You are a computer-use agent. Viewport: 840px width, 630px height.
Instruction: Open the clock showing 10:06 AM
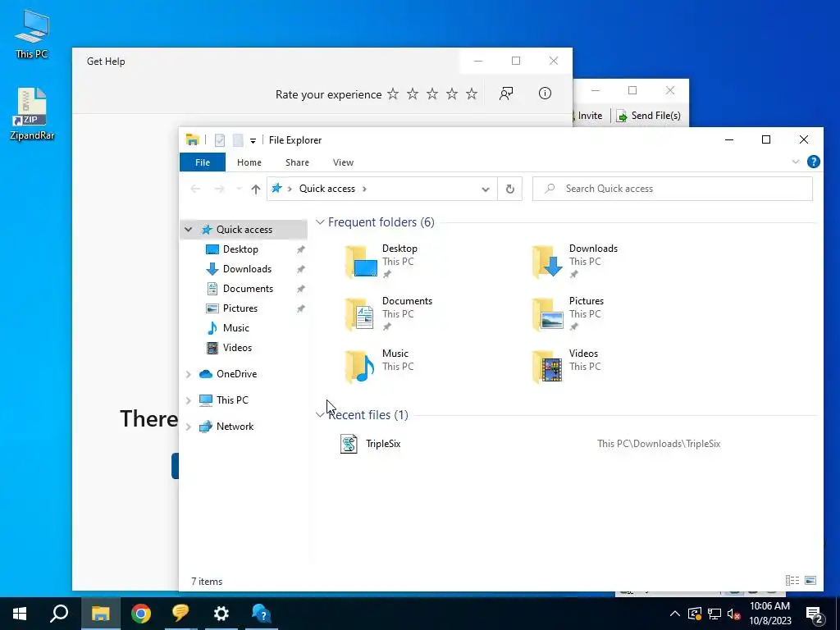tap(769, 614)
